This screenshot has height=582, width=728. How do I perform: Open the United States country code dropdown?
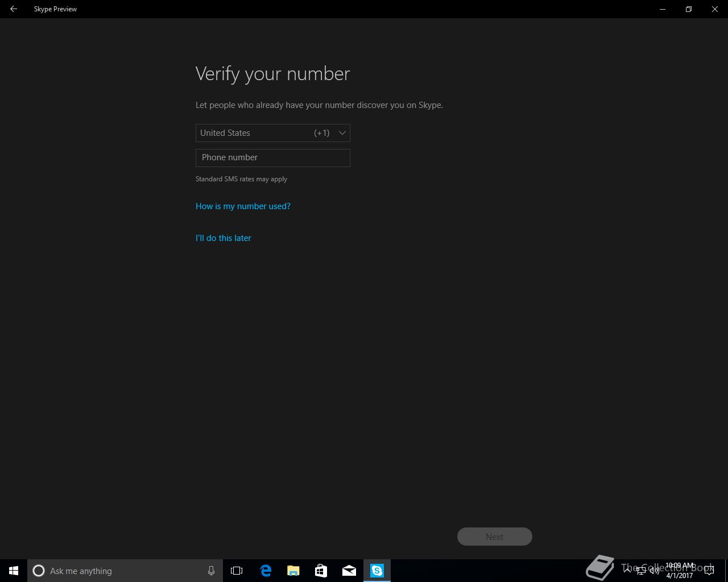[x=272, y=133]
